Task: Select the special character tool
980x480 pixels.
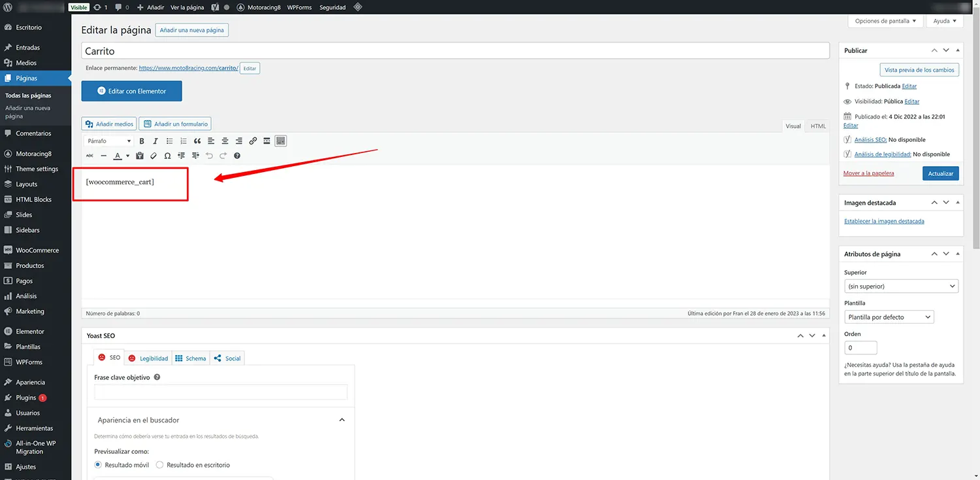Action: pyautogui.click(x=168, y=156)
